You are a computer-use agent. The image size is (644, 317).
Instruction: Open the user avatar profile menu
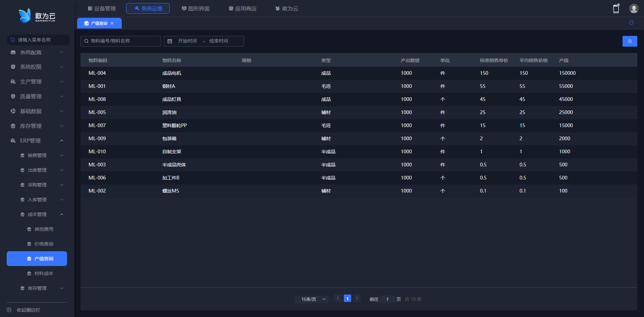(634, 8)
